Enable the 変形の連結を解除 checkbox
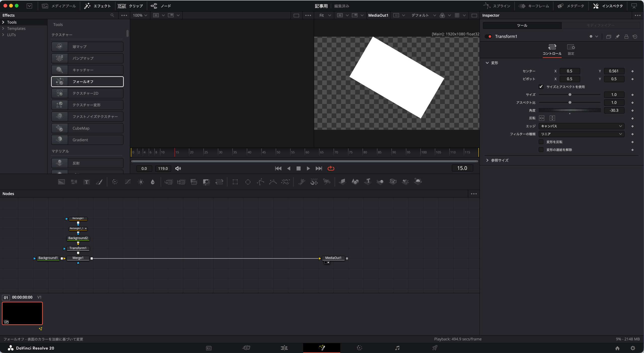 pos(541,150)
